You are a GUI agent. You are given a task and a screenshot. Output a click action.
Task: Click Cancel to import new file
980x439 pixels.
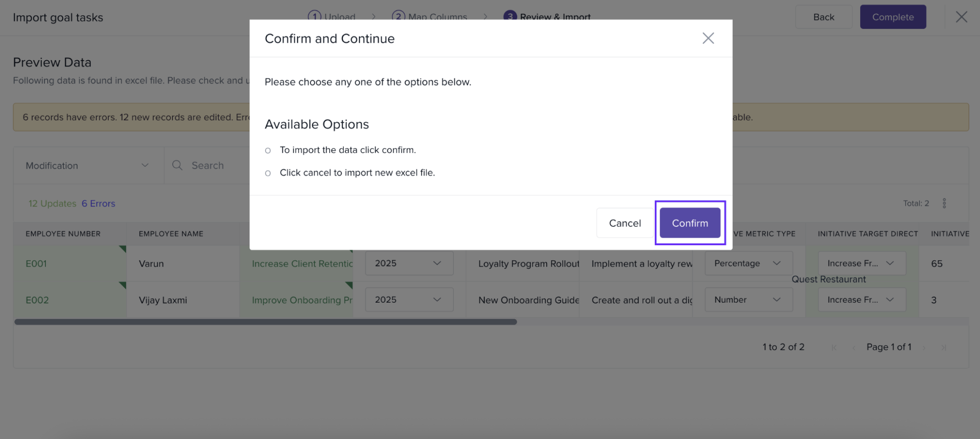click(625, 223)
